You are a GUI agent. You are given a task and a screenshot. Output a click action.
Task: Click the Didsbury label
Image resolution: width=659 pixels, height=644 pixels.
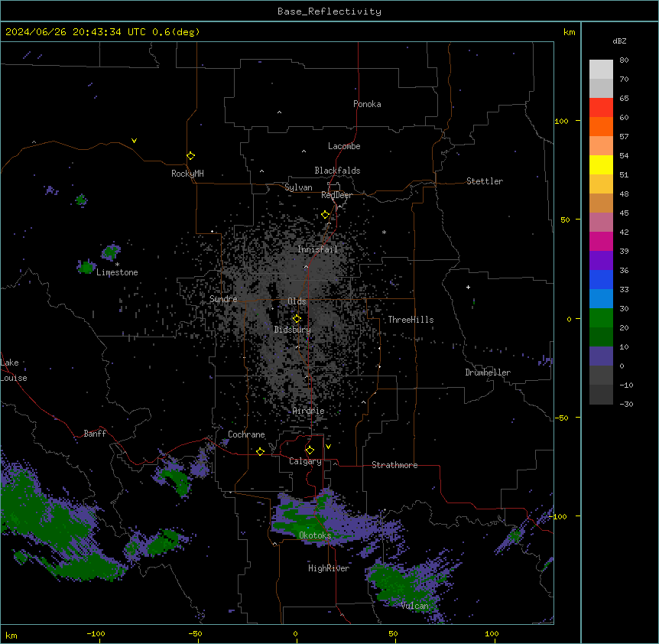pos(293,330)
